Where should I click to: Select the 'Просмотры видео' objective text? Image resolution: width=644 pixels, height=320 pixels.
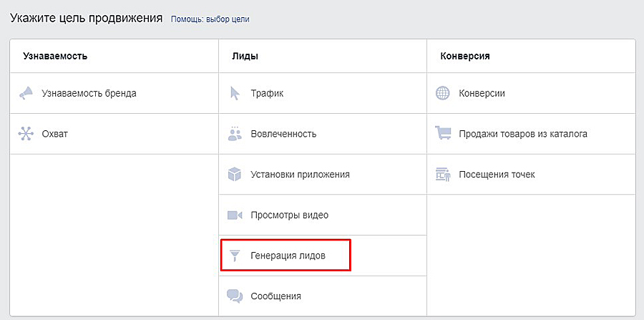pyautogui.click(x=289, y=215)
